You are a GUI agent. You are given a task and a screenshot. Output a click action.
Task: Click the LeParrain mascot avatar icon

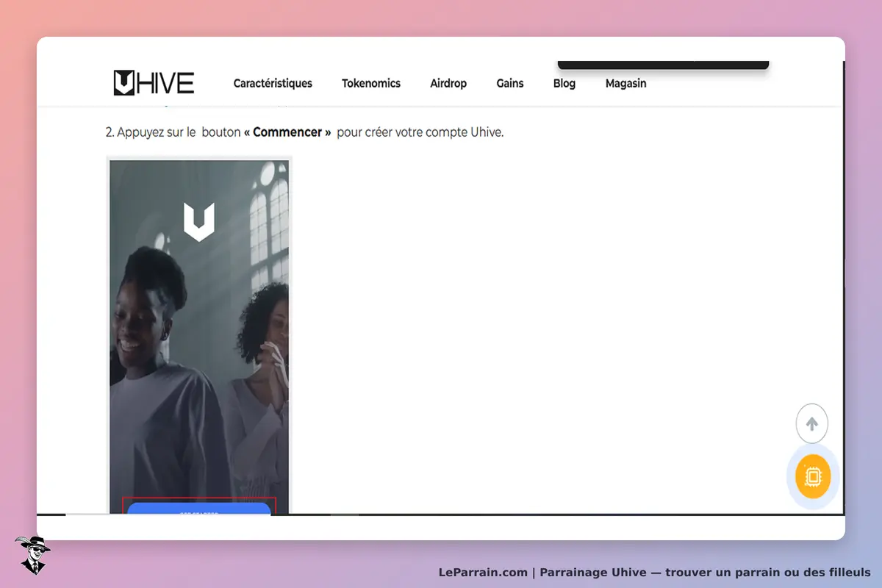32,555
